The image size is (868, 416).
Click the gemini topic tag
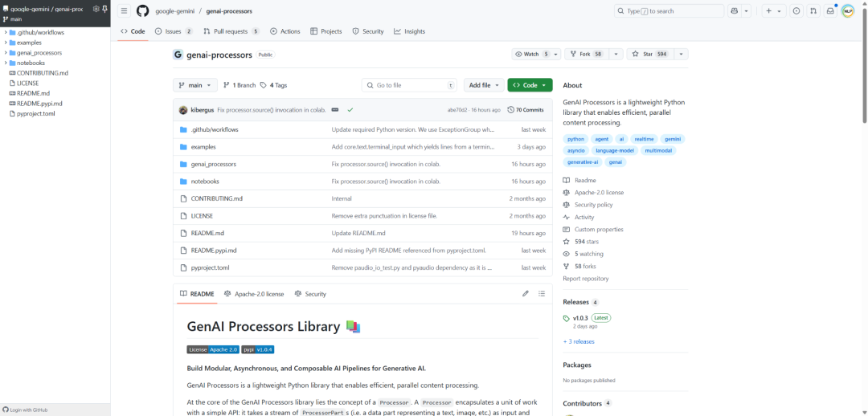click(x=673, y=139)
